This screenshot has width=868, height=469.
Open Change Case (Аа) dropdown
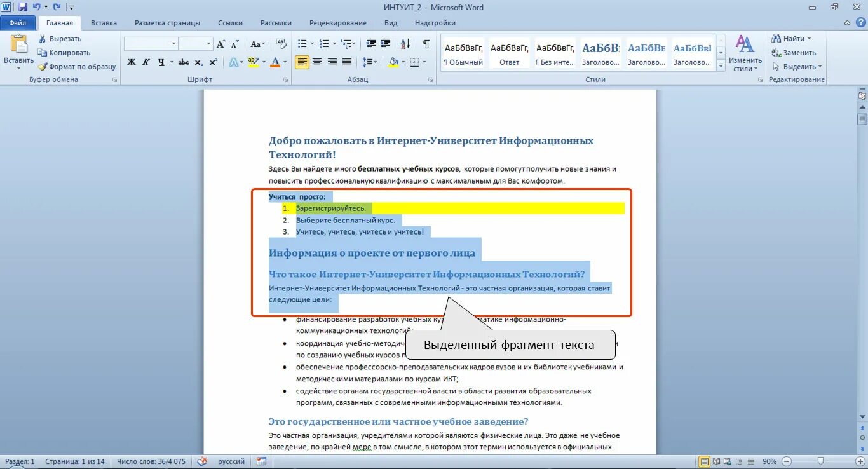click(x=257, y=44)
